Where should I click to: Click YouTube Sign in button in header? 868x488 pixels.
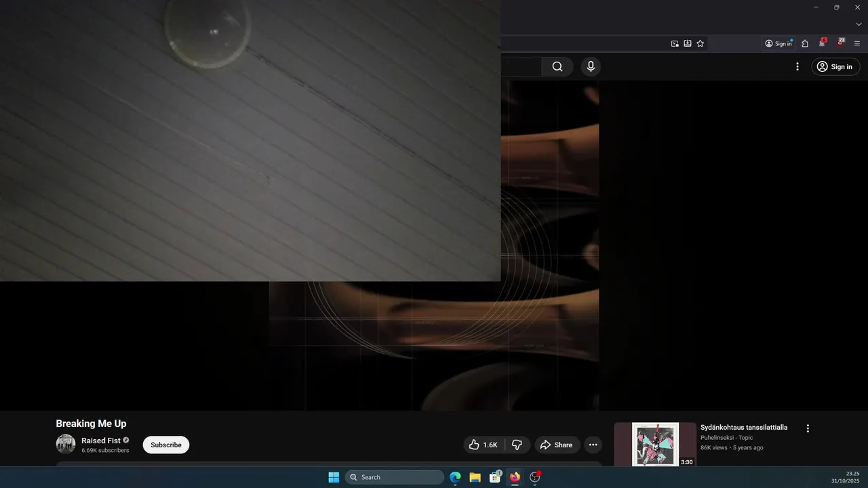[x=835, y=66]
